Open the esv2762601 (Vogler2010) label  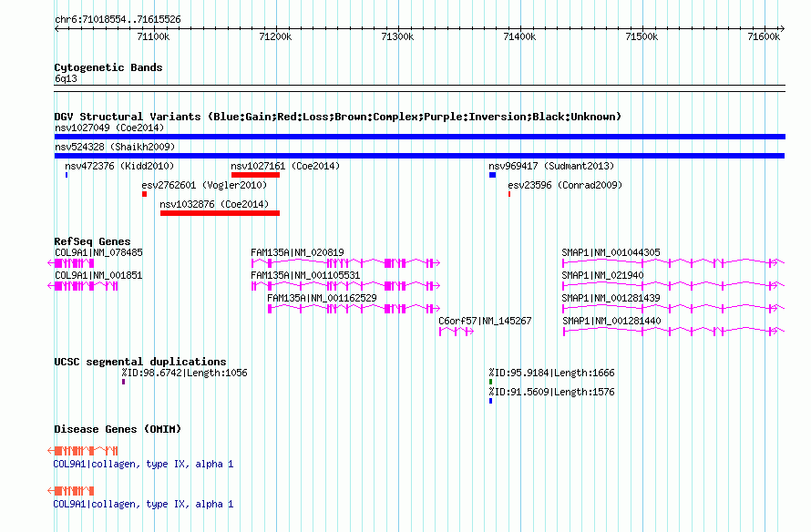[x=204, y=185]
